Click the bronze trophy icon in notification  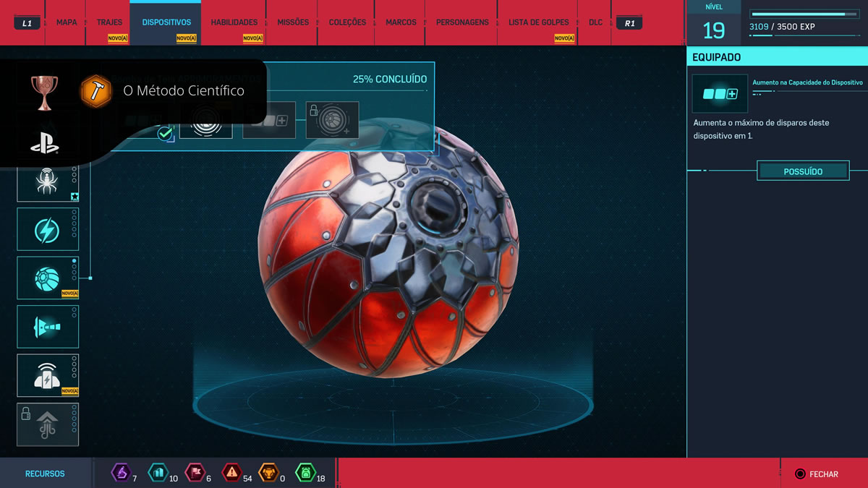(x=44, y=92)
